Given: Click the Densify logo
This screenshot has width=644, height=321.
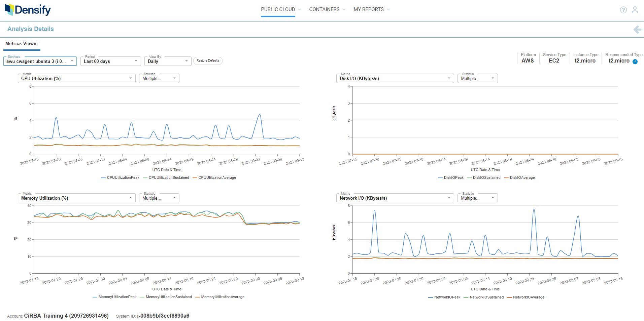Looking at the screenshot, I should coord(28,10).
